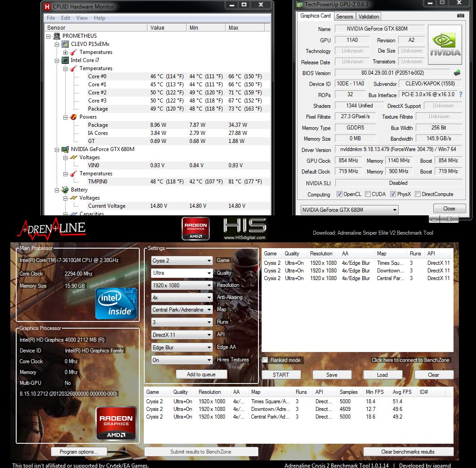Open the Resolution dropdown 1920 x 1080
Screen dimensions: 476x468
click(x=182, y=285)
